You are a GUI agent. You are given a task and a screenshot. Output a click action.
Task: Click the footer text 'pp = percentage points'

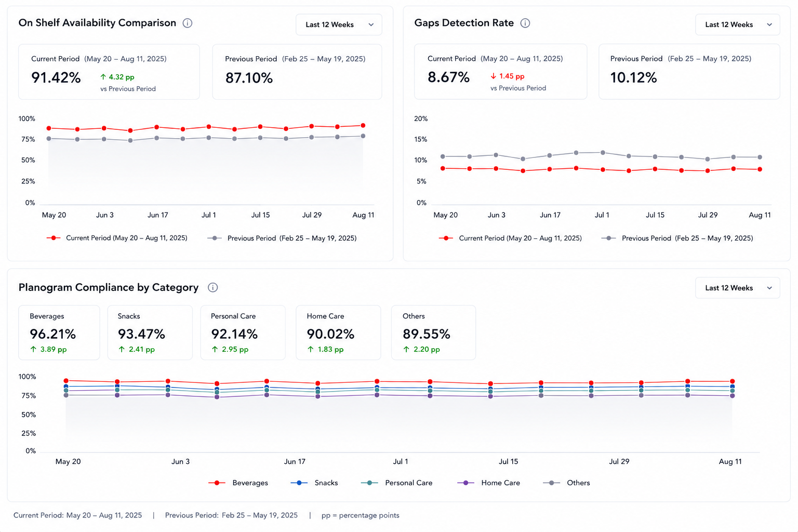(361, 515)
